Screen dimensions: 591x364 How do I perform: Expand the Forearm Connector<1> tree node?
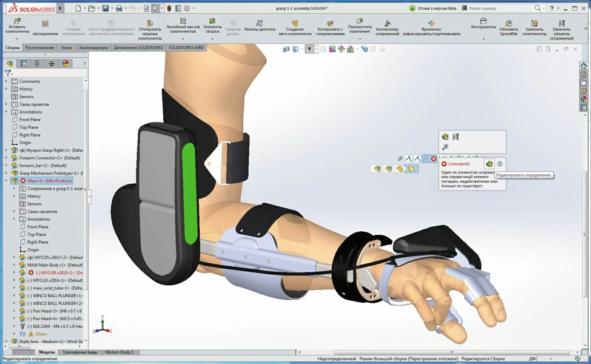point(6,158)
